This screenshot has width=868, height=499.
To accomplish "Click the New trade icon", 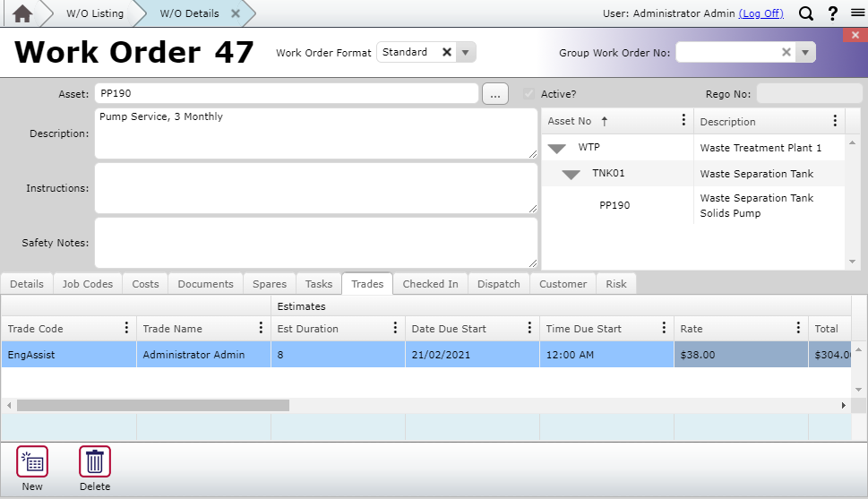I will pos(32,461).
